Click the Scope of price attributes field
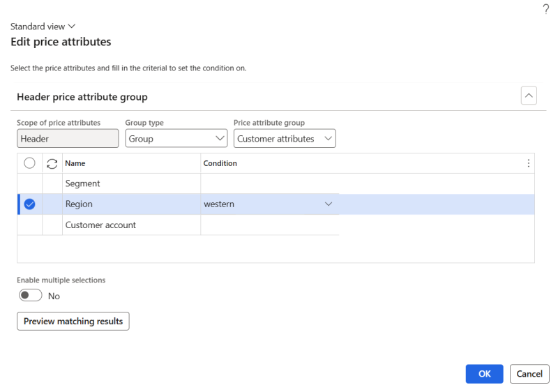 (68, 138)
